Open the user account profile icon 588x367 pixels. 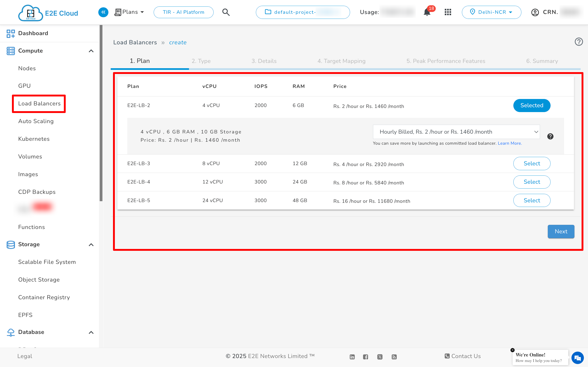pos(535,12)
